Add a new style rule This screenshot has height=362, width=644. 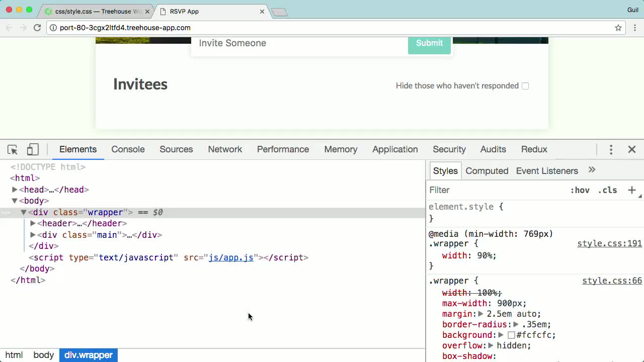[x=632, y=190]
